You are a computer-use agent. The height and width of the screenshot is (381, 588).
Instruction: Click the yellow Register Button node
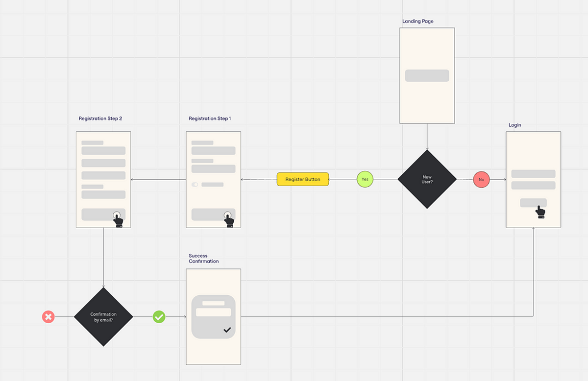click(302, 179)
